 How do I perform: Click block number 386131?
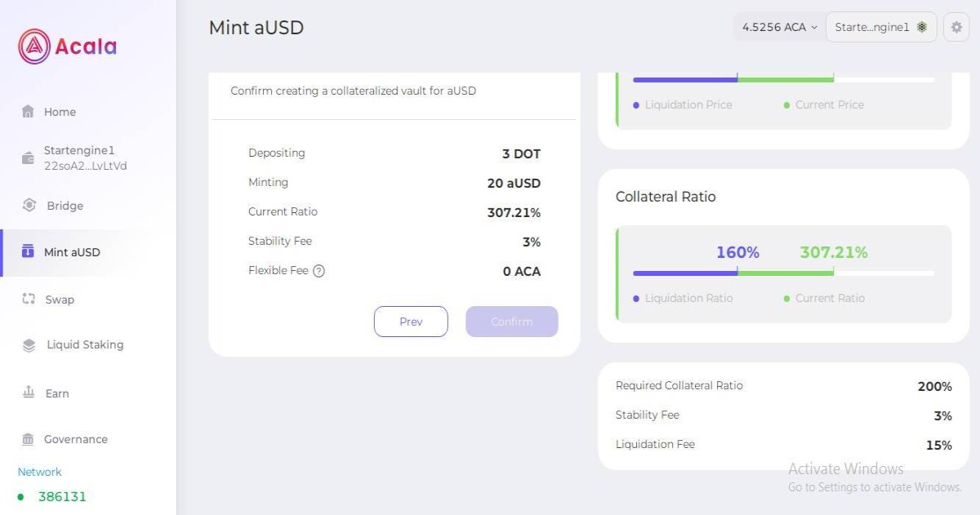click(x=62, y=496)
